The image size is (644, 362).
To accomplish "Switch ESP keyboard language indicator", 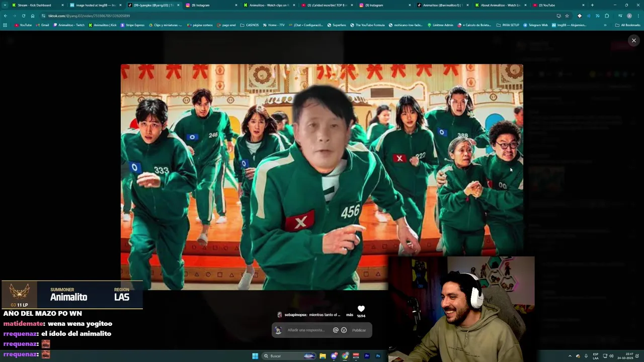I will pos(596,356).
